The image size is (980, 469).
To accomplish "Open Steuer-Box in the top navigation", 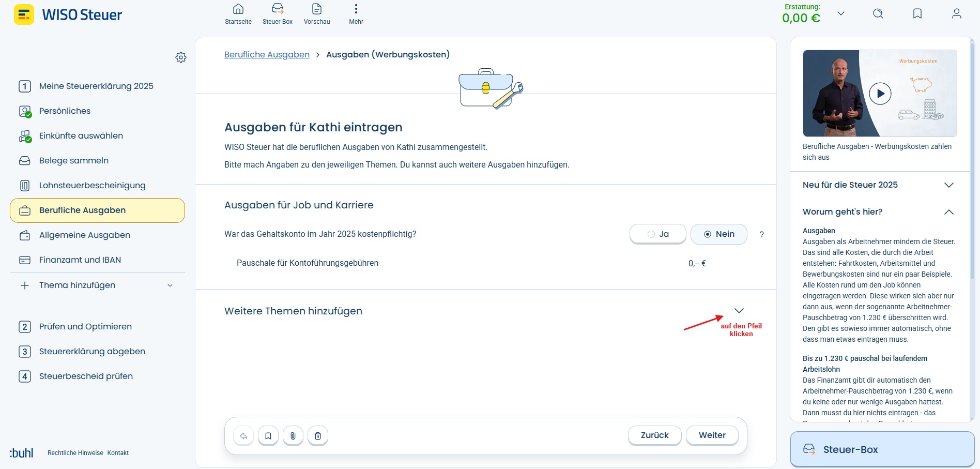I will click(x=278, y=14).
